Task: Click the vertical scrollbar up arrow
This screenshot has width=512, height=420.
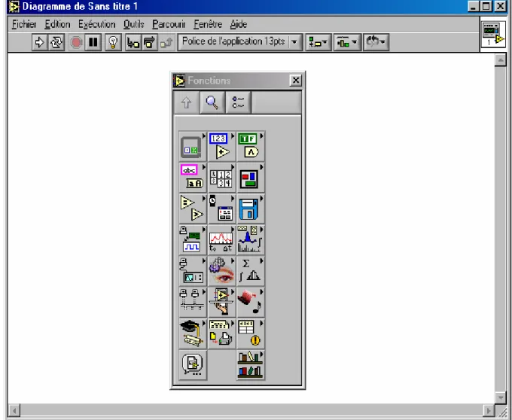Action: pos(500,60)
